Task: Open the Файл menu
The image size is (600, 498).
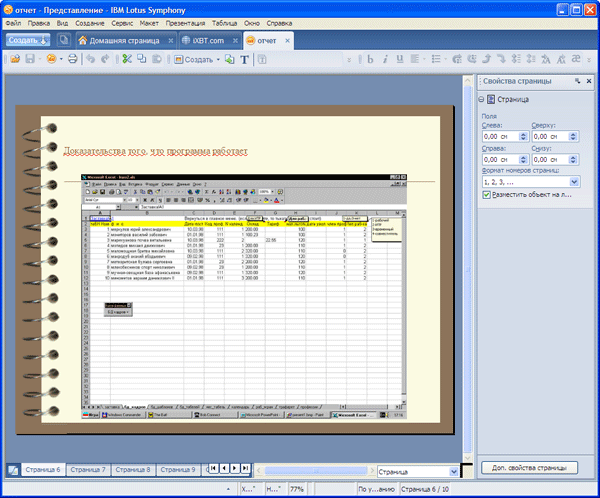Action: pyautogui.click(x=13, y=23)
